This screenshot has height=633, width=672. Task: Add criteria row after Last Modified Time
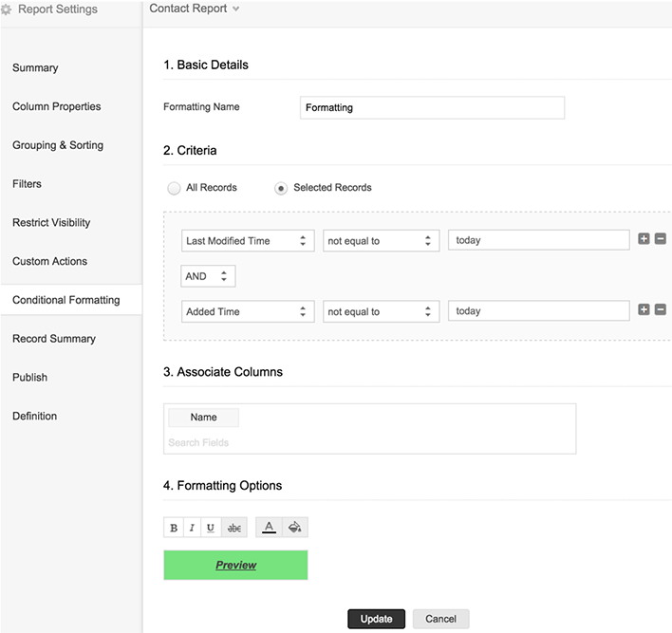click(644, 239)
